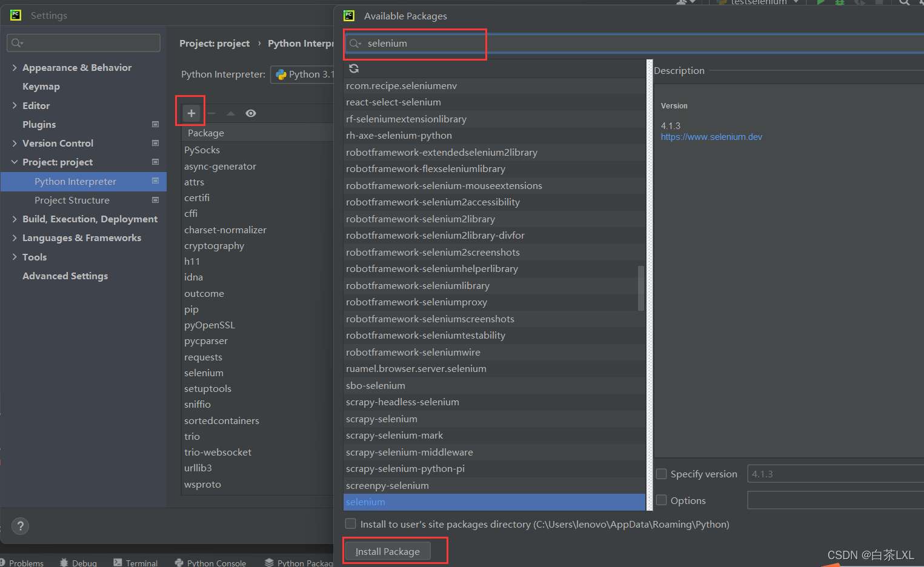The height and width of the screenshot is (567, 924).
Task: Click the project-level icon beside Project Structure
Action: click(155, 200)
